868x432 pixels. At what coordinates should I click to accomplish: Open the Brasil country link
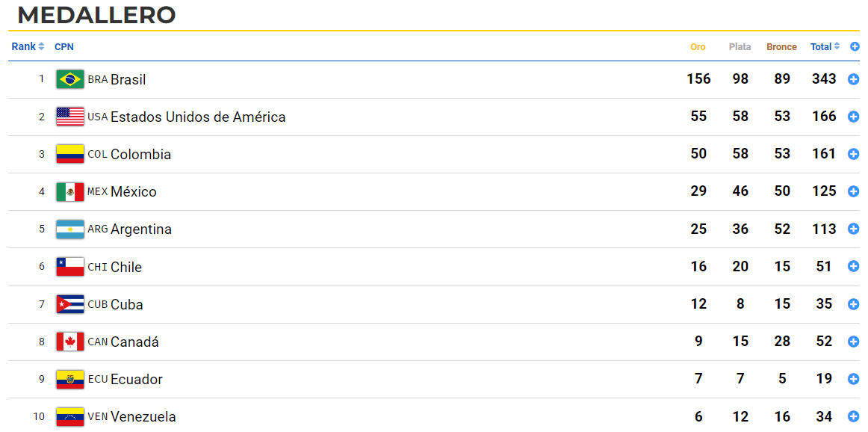128,80
